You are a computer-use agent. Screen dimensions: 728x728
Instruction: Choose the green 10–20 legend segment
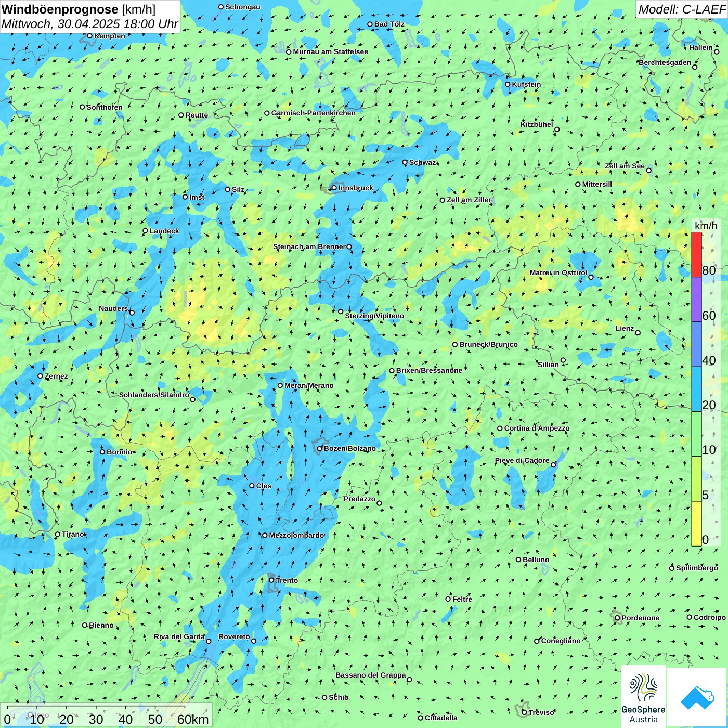coord(696,434)
